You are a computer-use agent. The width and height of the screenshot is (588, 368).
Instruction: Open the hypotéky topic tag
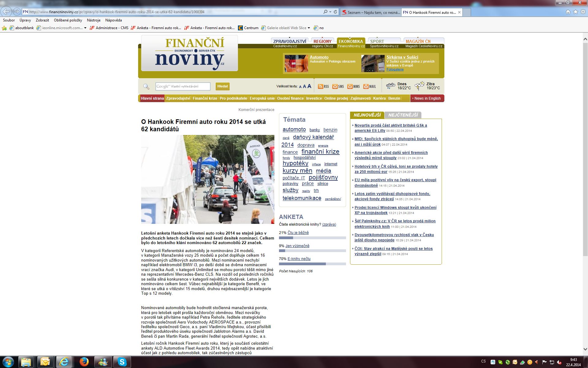(x=296, y=163)
